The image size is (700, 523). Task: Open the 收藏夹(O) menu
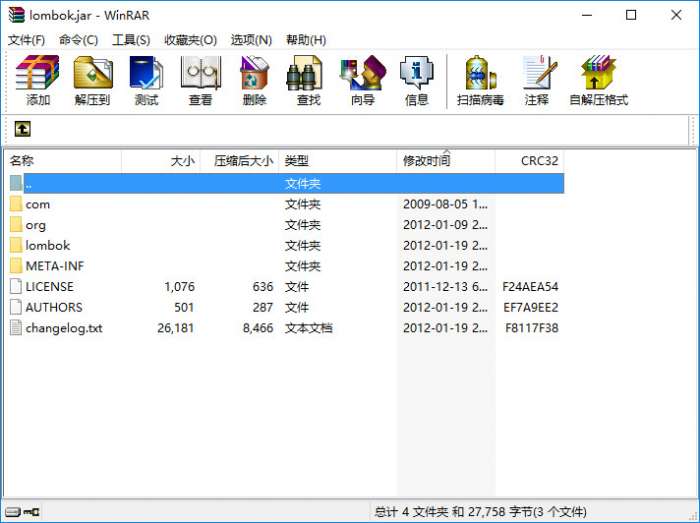coord(191,40)
